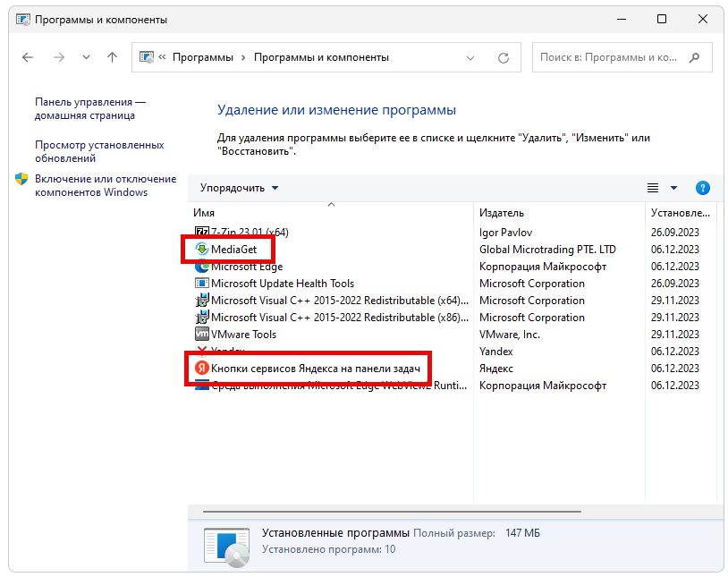The width and height of the screenshot is (728, 577).
Task: Open help with the blue question icon
Action: (702, 188)
